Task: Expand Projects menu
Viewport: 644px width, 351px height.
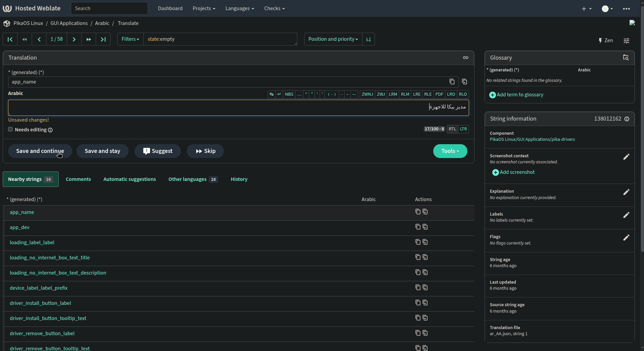Action: click(x=204, y=8)
